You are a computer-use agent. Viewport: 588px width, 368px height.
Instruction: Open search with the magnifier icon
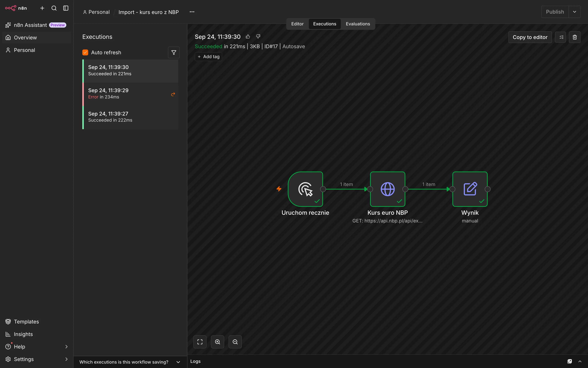pyautogui.click(x=54, y=8)
